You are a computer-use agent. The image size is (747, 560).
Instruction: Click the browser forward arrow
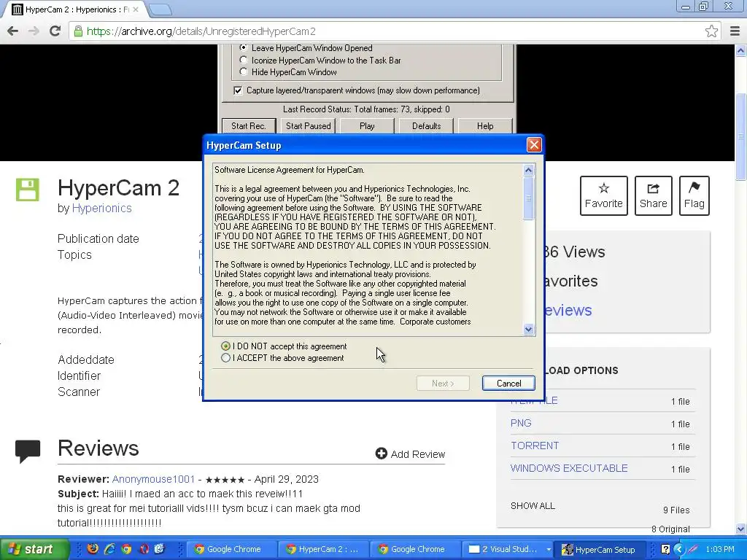click(x=34, y=31)
